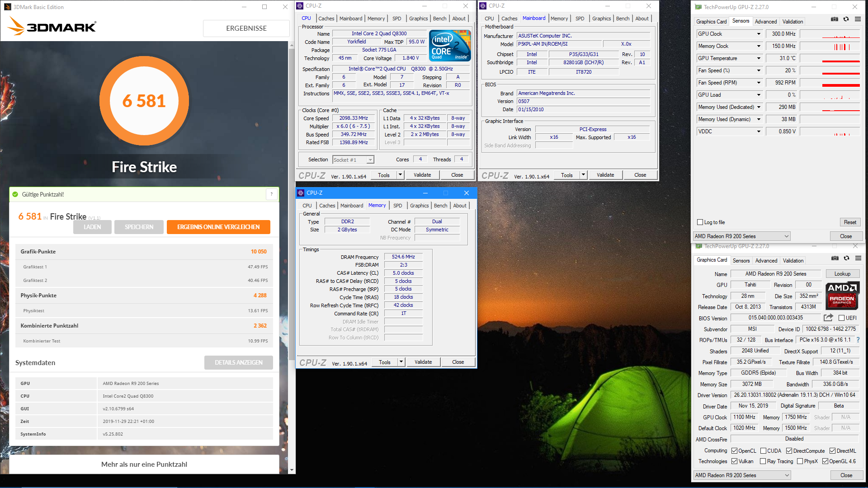Click the GPU-Z Sensors window title bar icon

click(x=698, y=7)
